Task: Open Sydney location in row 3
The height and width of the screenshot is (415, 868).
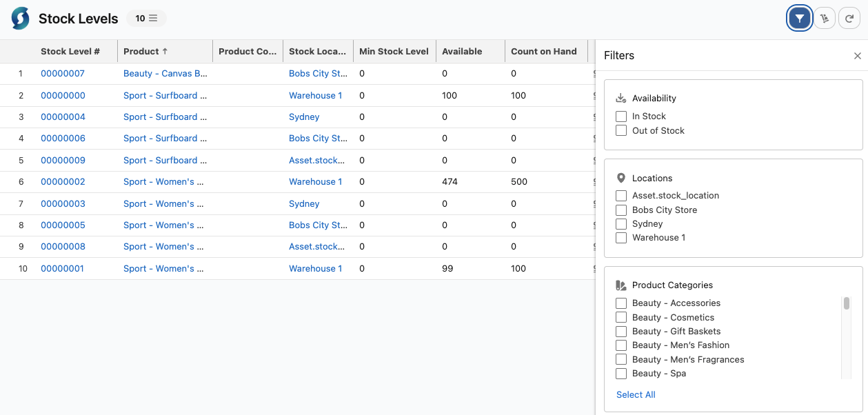Action: coord(304,117)
